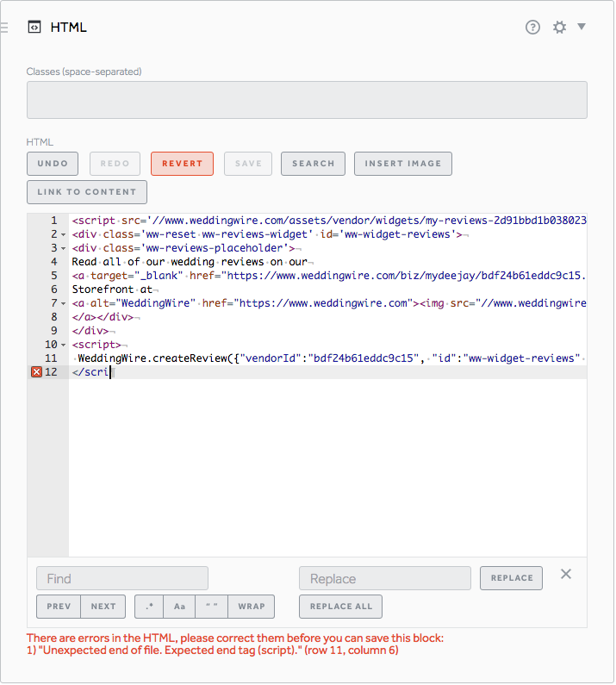Screen dimensions: 616x685
Task: Collapse the code fold on line 2
Action: (64, 234)
